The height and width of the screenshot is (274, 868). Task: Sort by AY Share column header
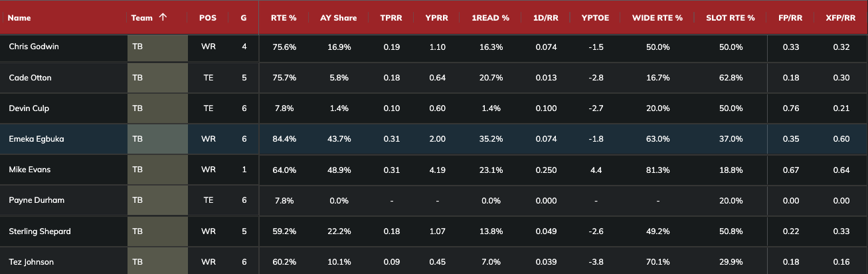click(x=335, y=18)
